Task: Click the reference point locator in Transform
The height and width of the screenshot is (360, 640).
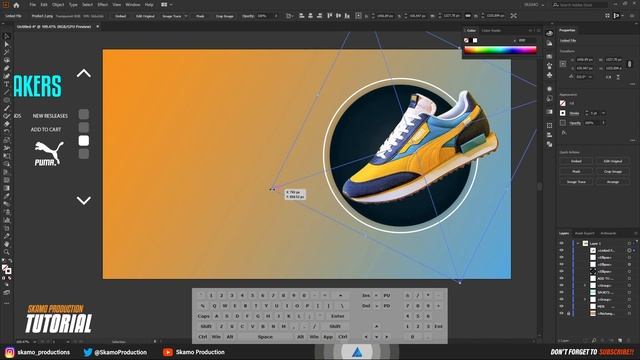Action: tap(563, 64)
